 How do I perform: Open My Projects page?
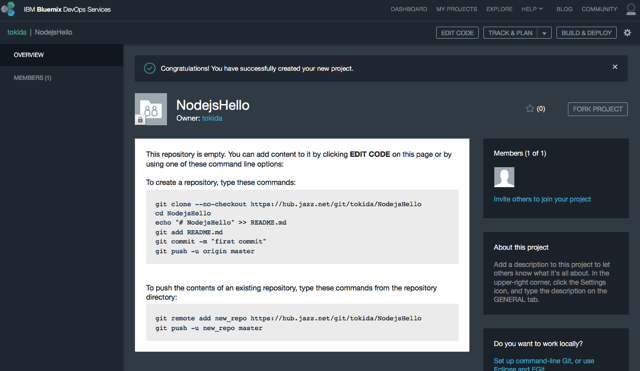point(456,9)
